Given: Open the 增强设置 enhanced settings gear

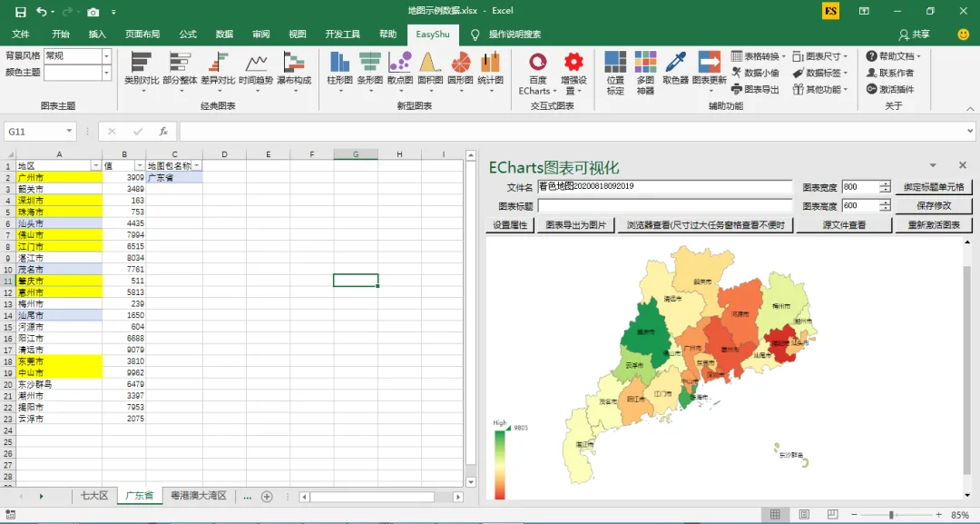Looking at the screenshot, I should pyautogui.click(x=573, y=74).
